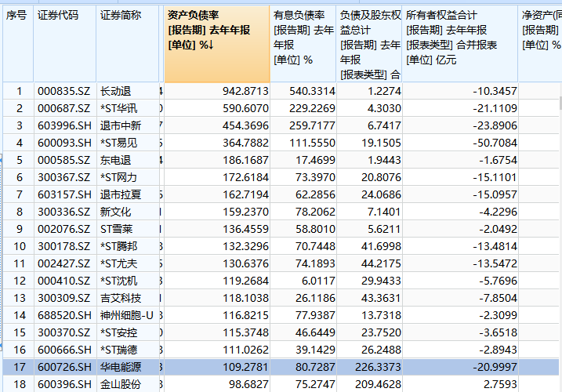
Task: Open the *ST华讯 security name
Action: 118,108
